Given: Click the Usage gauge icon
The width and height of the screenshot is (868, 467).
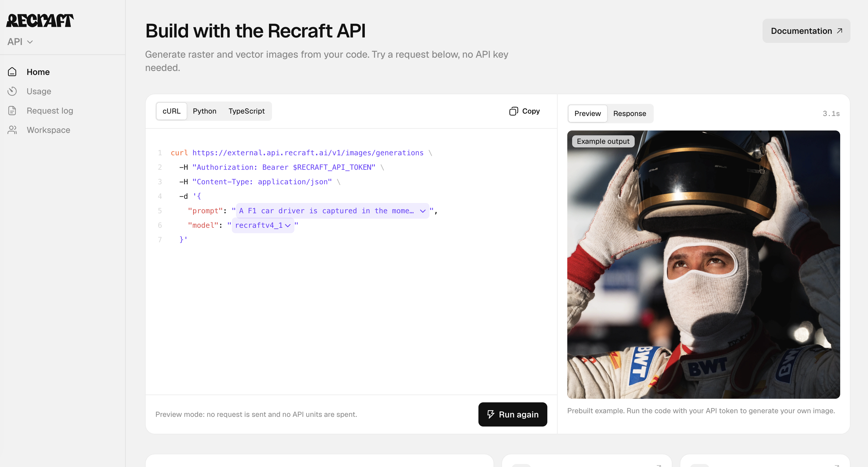Looking at the screenshot, I should [x=12, y=91].
